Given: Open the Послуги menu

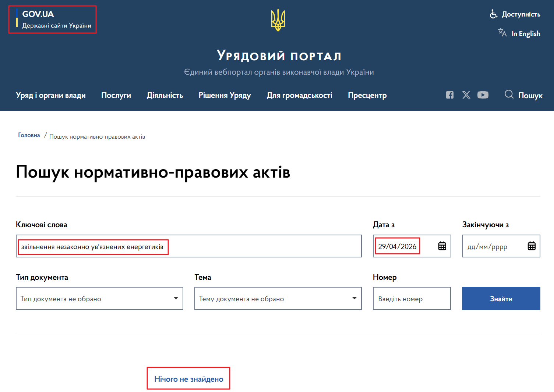Looking at the screenshot, I should [116, 95].
